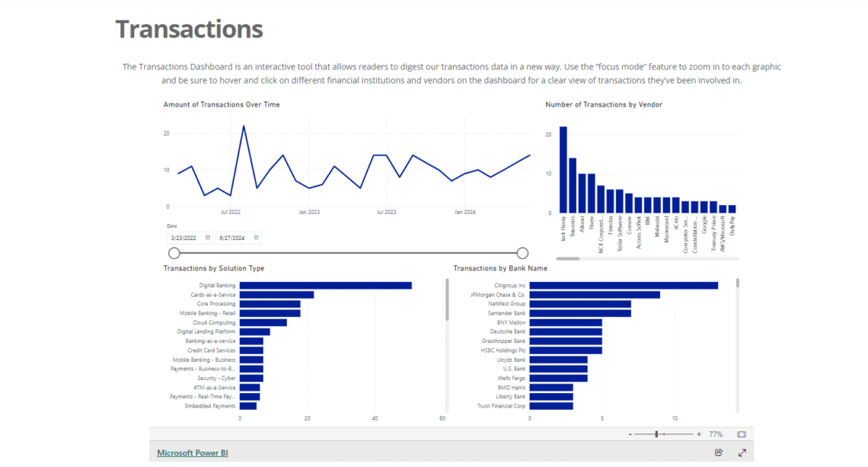
Task: Click the left handle of the date range slider
Action: 174,253
